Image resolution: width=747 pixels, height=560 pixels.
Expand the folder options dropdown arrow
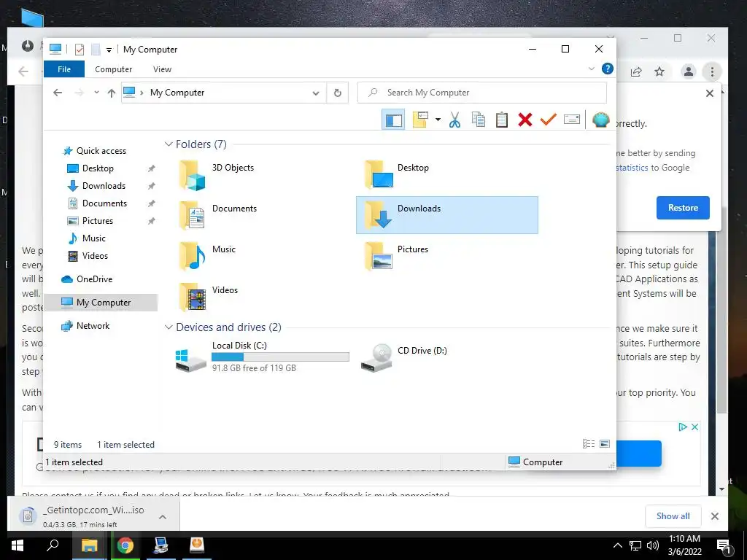pyautogui.click(x=438, y=120)
